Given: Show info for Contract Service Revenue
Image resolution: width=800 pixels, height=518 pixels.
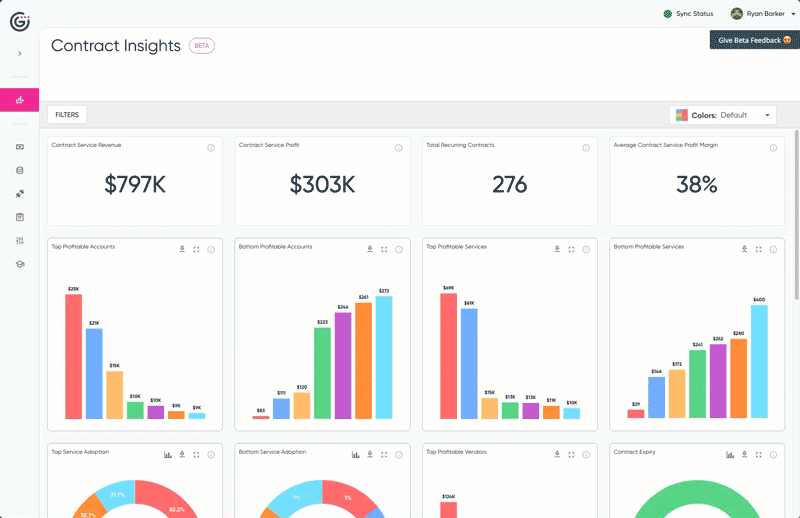Looking at the screenshot, I should point(211,148).
